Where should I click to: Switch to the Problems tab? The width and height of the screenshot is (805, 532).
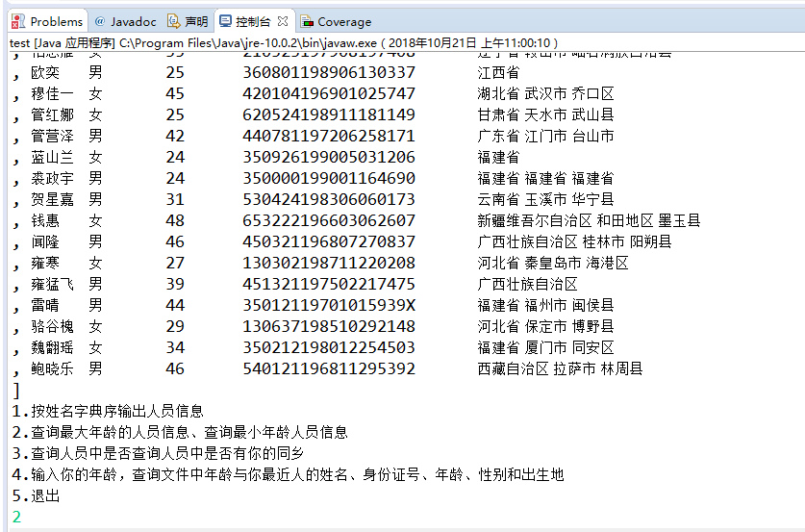47,21
